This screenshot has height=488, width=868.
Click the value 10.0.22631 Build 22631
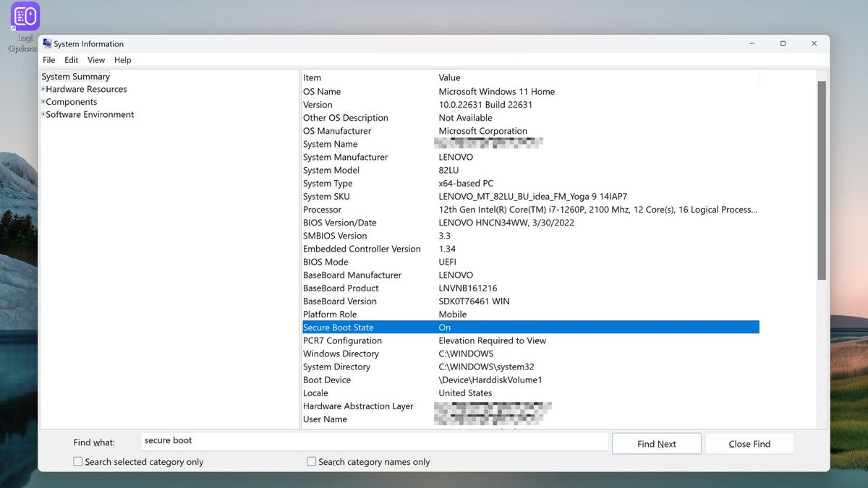point(485,105)
